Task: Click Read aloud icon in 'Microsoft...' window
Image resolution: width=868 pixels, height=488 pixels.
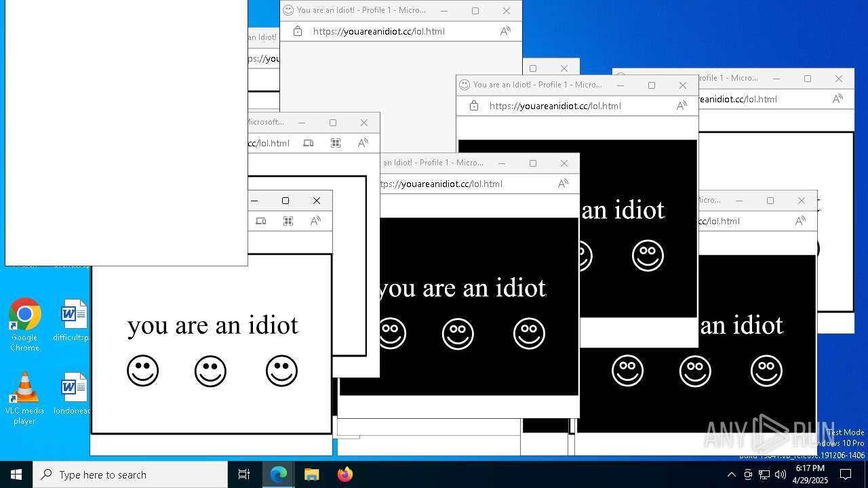Action: click(363, 143)
